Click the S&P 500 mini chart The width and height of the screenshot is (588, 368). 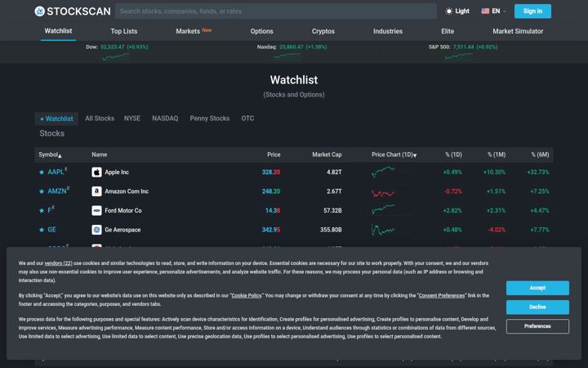(458, 56)
